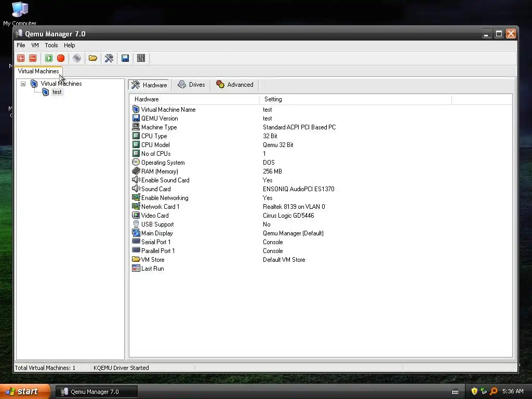This screenshot has width=532, height=399.
Task: Open the File menu
Action: pyautogui.click(x=21, y=45)
